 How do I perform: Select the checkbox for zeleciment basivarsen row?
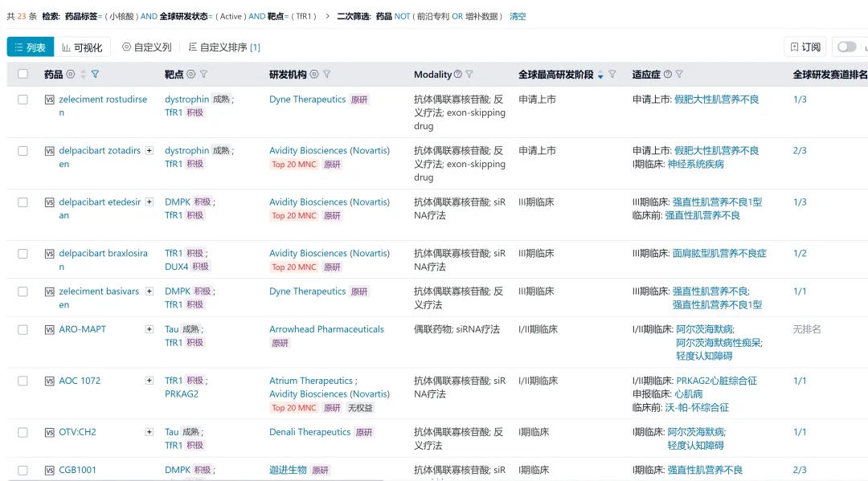(x=23, y=291)
